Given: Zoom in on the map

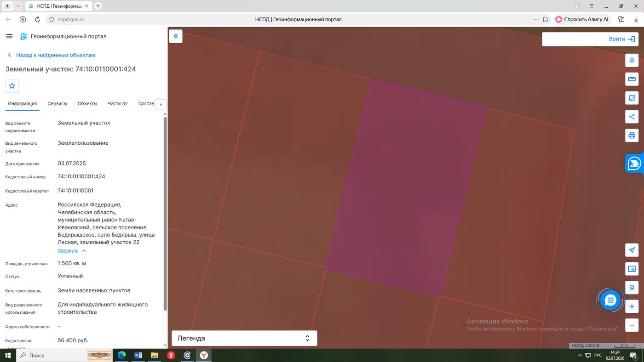Looking at the screenshot, I should pos(632,306).
